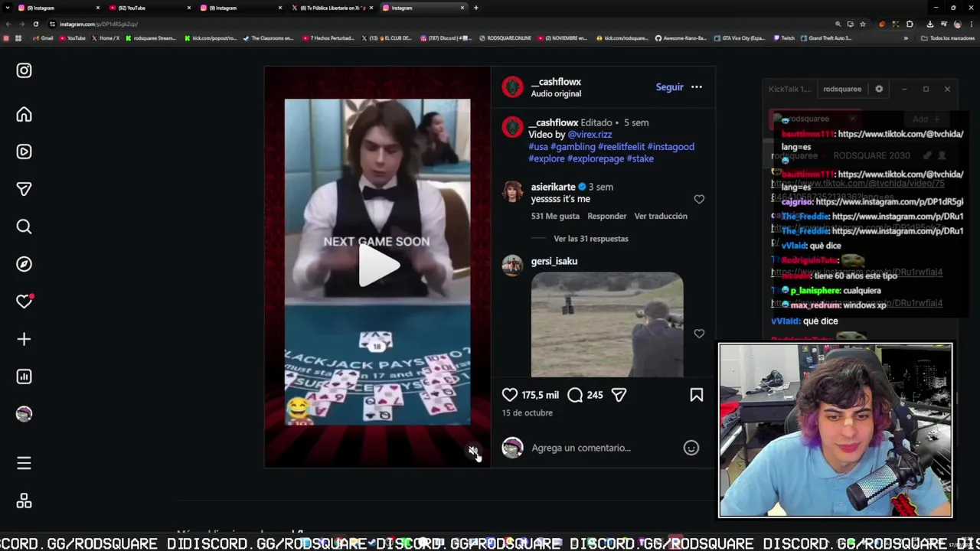980x551 pixels.
Task: Expand hidden bookmarks chevron
Action: coord(906,38)
